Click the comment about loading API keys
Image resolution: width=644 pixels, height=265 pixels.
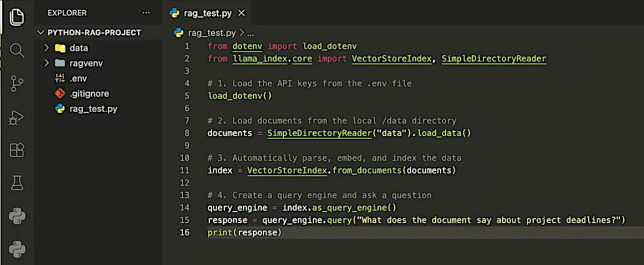309,83
